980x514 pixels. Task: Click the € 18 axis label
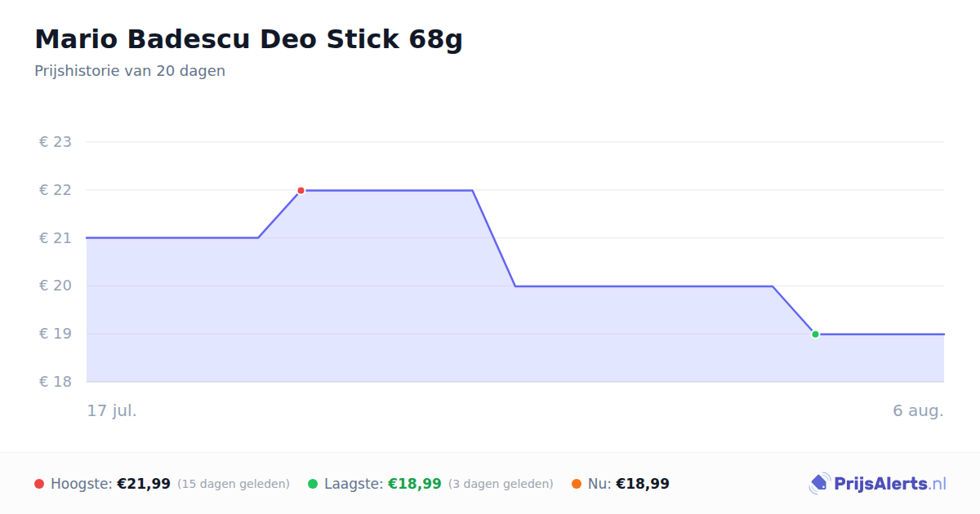tap(56, 382)
